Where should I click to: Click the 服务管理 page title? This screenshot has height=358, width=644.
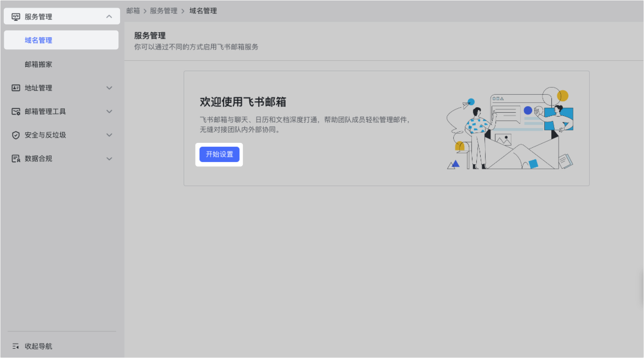(150, 36)
